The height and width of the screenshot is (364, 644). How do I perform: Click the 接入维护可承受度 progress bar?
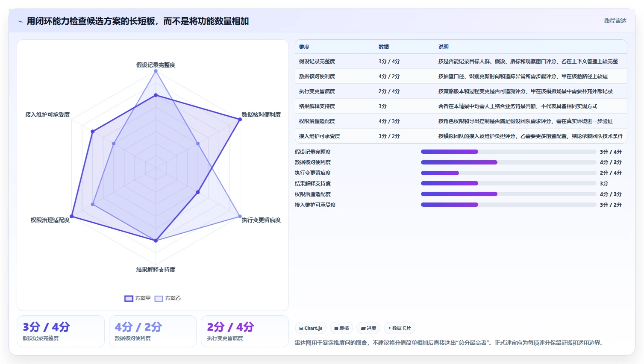click(x=509, y=205)
